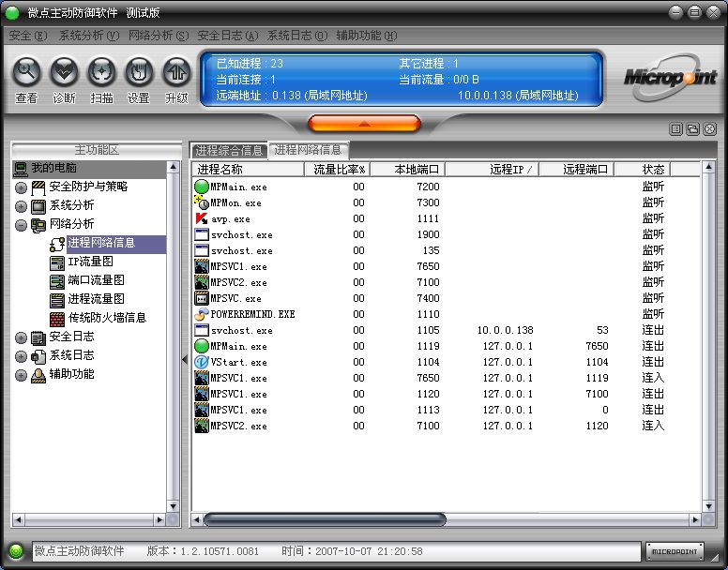The image size is (728, 570).
Task: Open the 辅助功能(H) menu
Action: (366, 36)
